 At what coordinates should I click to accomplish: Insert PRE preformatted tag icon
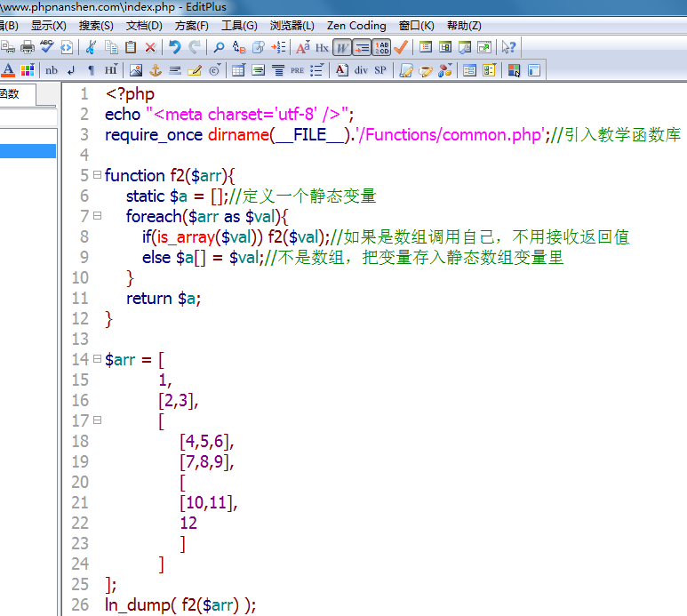[x=297, y=70]
